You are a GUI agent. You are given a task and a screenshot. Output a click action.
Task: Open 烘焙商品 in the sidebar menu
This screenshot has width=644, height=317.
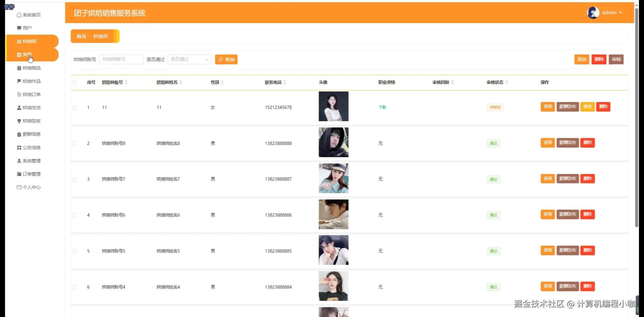tap(32, 68)
